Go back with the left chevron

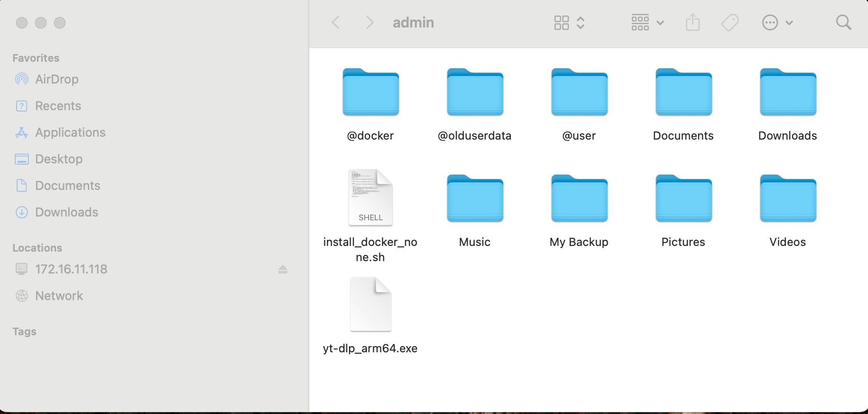tap(336, 22)
